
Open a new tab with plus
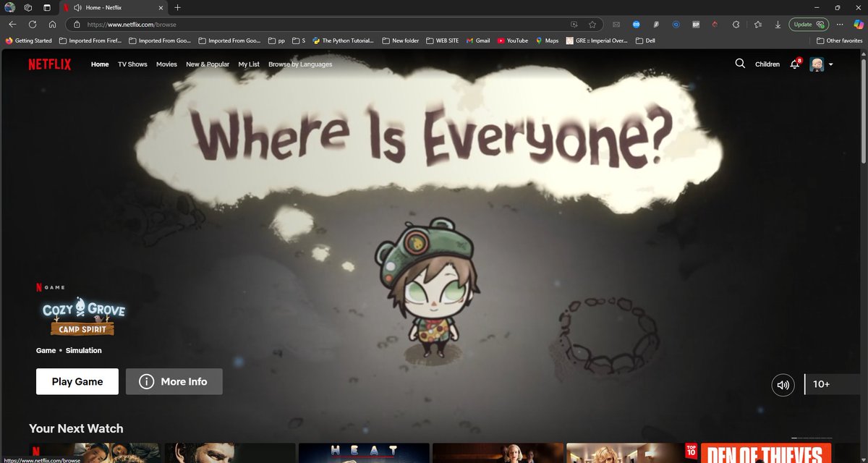coord(178,7)
